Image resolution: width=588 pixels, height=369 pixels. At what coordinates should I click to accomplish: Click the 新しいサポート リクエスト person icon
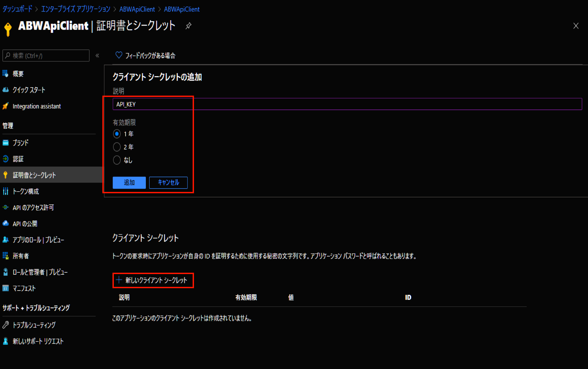[x=5, y=341]
